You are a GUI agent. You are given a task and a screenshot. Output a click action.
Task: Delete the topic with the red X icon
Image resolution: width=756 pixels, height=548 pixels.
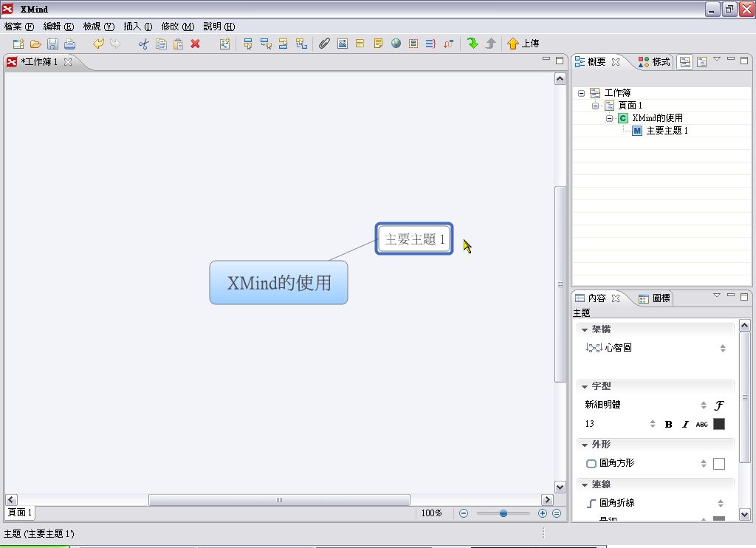(195, 44)
